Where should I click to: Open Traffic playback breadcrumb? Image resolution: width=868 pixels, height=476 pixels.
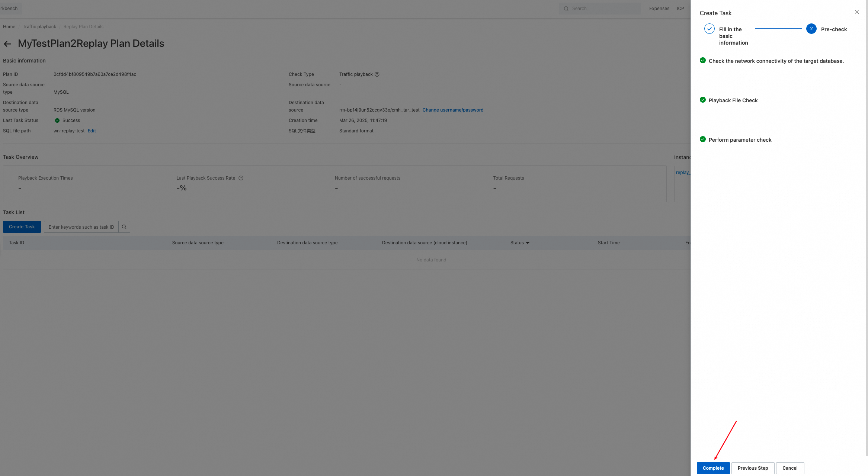(39, 27)
